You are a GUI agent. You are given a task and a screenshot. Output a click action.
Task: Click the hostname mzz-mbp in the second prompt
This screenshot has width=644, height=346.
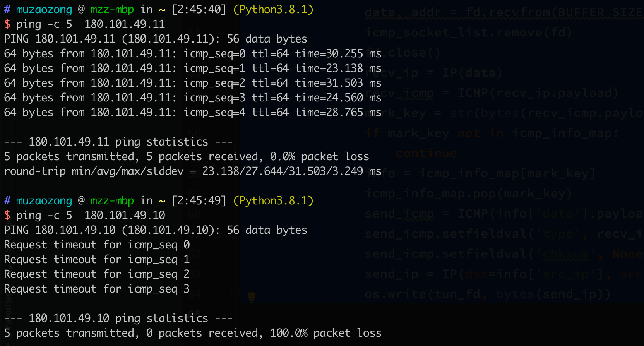coord(112,201)
